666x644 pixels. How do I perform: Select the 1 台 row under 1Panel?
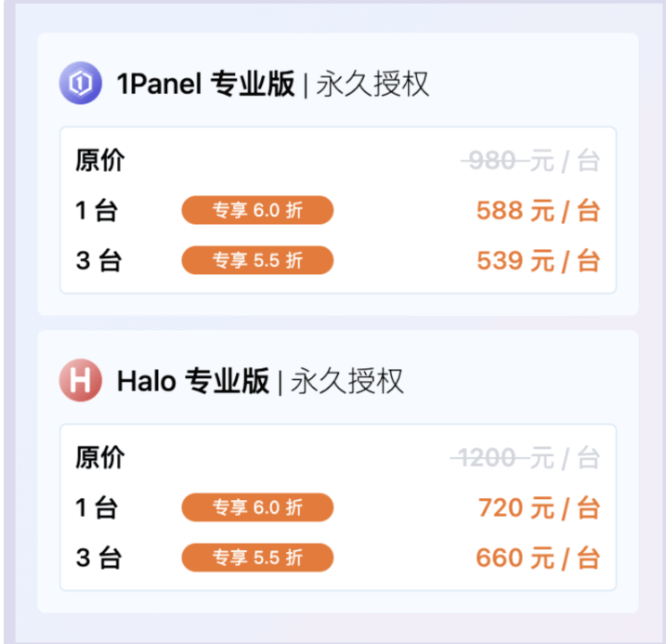pyautogui.click(x=338, y=210)
